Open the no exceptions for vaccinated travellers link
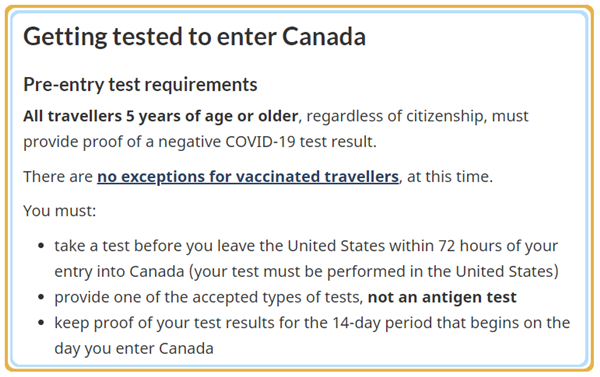This screenshot has width=600, height=377. [x=248, y=177]
